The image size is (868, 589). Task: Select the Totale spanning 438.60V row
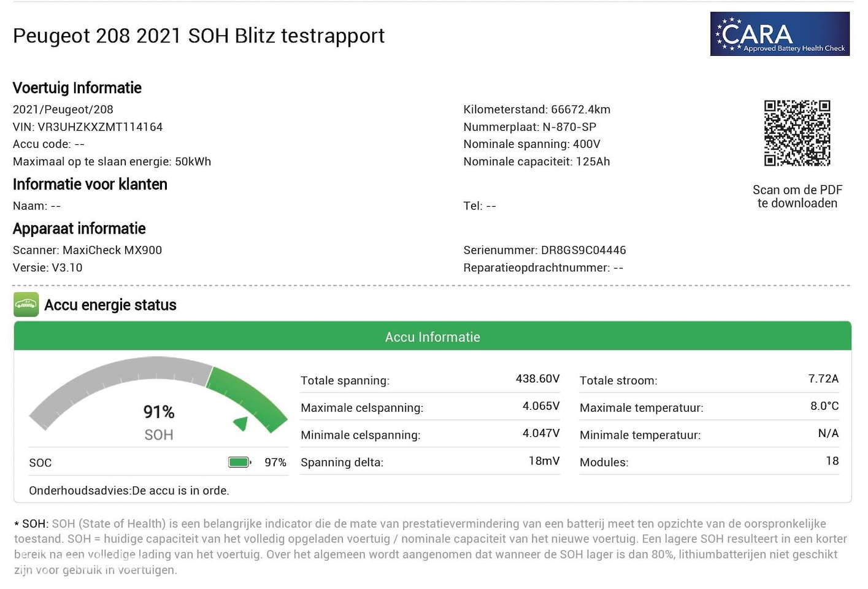coord(429,380)
